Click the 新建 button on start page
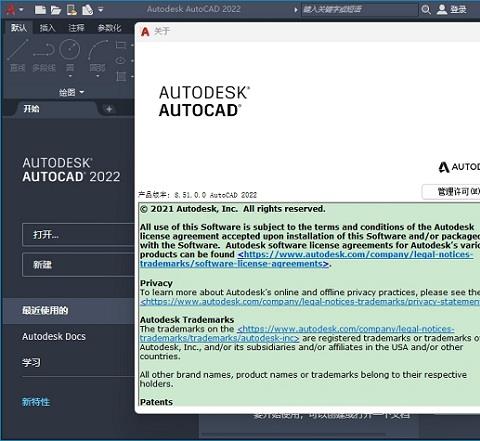 tap(79, 265)
